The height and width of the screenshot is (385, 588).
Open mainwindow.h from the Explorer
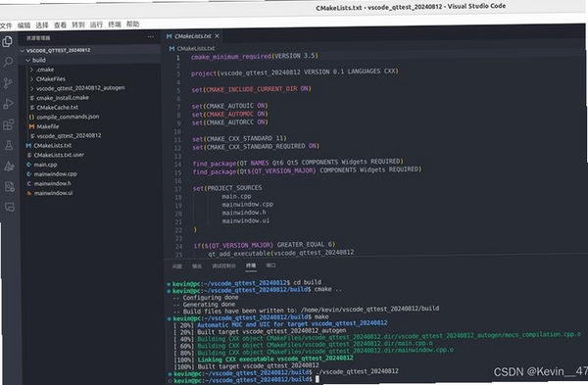(x=53, y=184)
